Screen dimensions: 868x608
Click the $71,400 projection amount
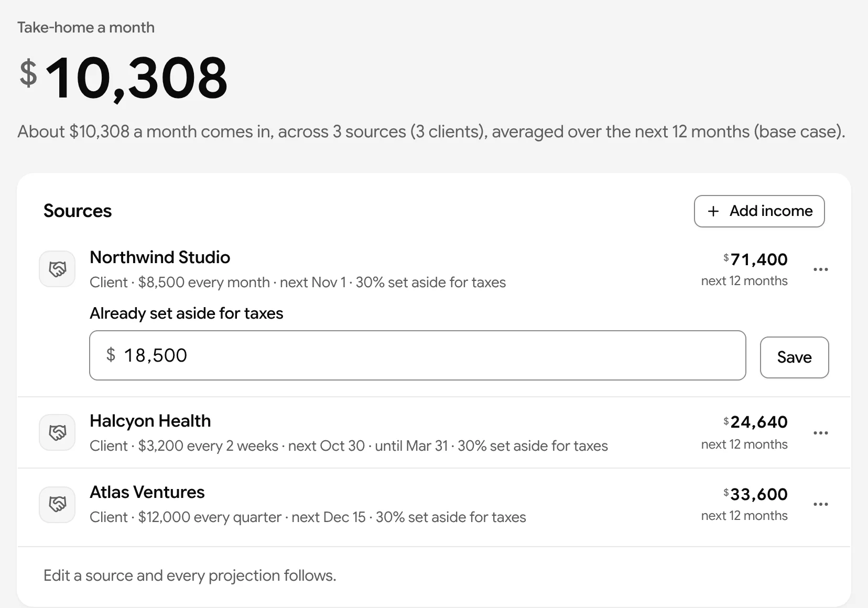pos(755,259)
